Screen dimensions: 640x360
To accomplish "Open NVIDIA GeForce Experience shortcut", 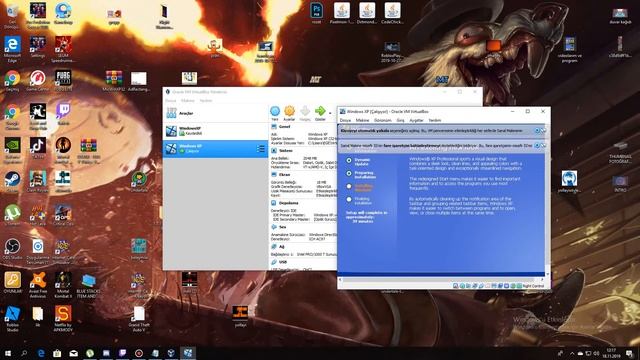I will (12, 150).
